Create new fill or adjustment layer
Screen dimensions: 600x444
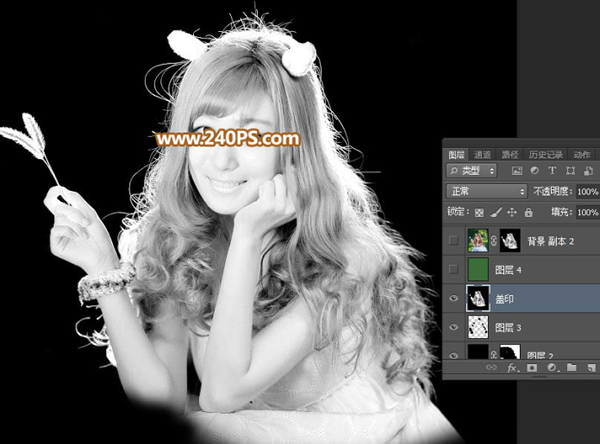tap(552, 368)
